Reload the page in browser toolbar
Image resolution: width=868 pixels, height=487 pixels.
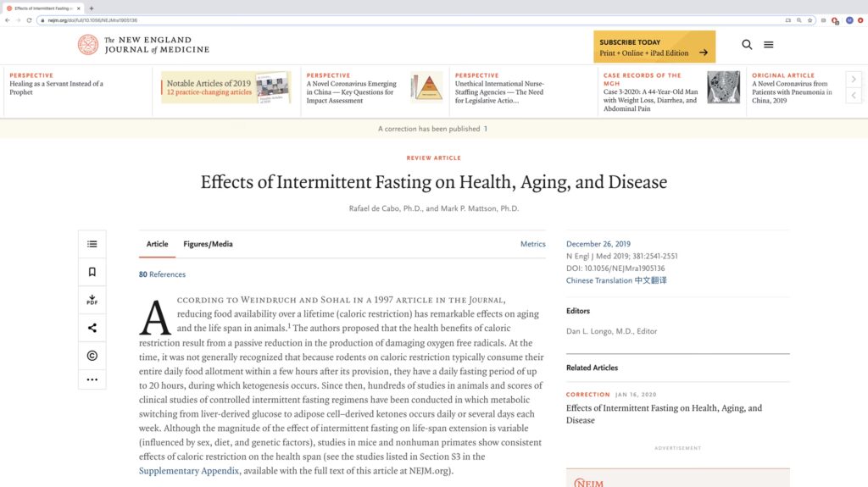(x=30, y=19)
